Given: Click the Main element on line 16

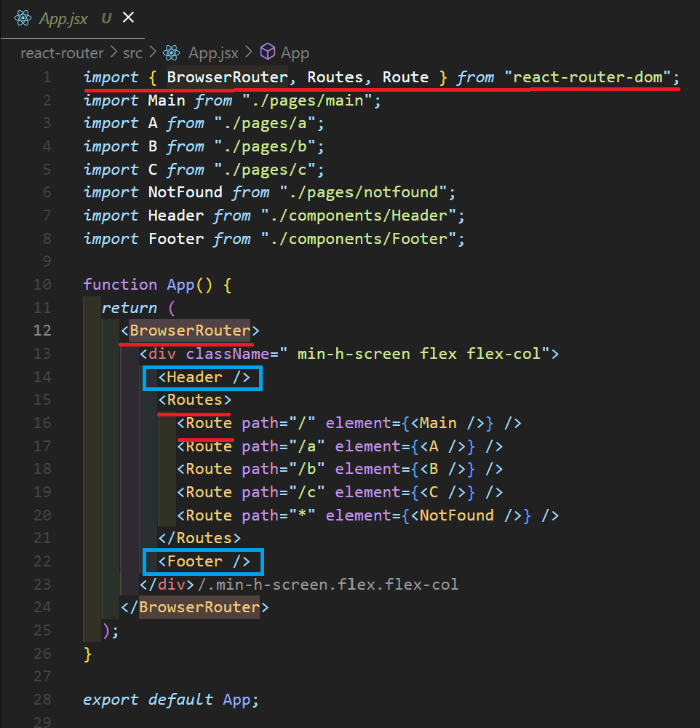Looking at the screenshot, I should (x=447, y=423).
